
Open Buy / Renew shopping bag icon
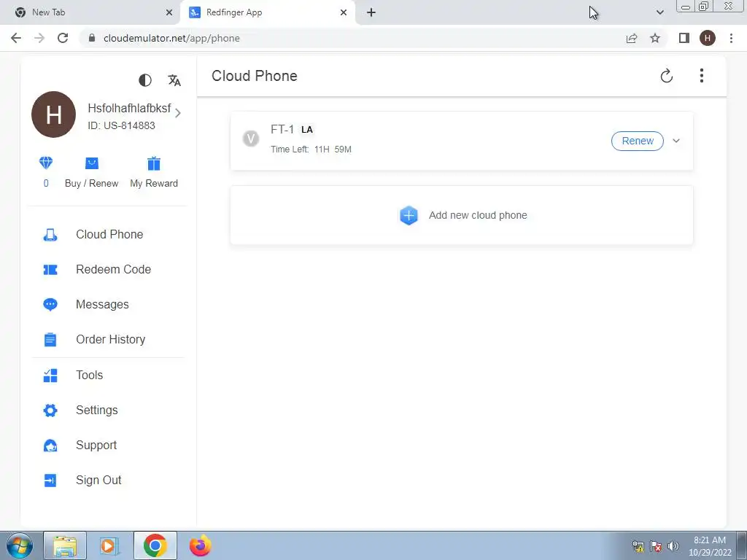coord(91,163)
